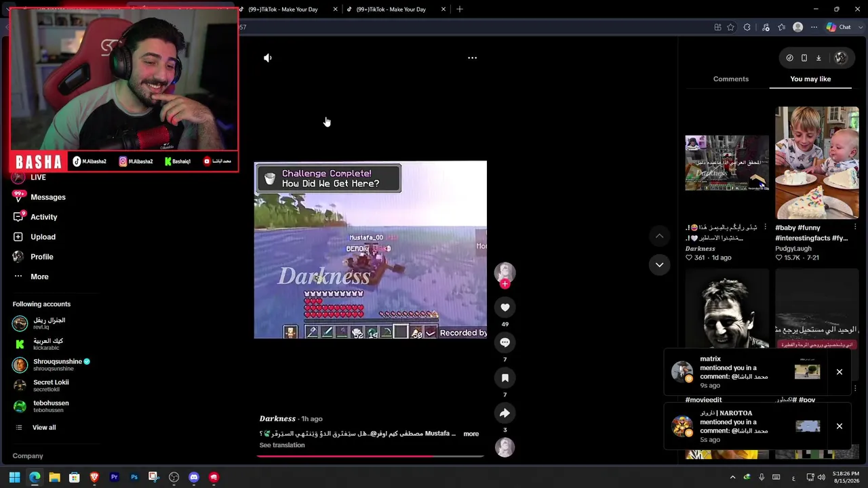Open the media control music icon
Screen dimensions: 868x488
(766, 28)
